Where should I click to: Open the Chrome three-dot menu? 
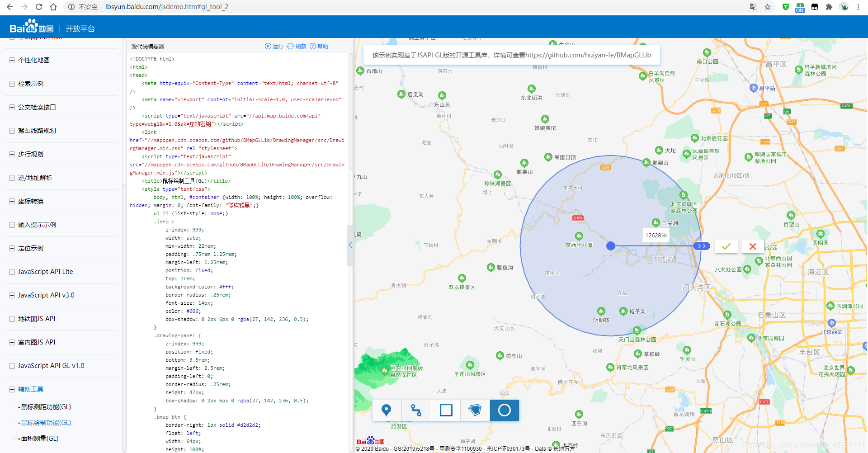point(858,7)
